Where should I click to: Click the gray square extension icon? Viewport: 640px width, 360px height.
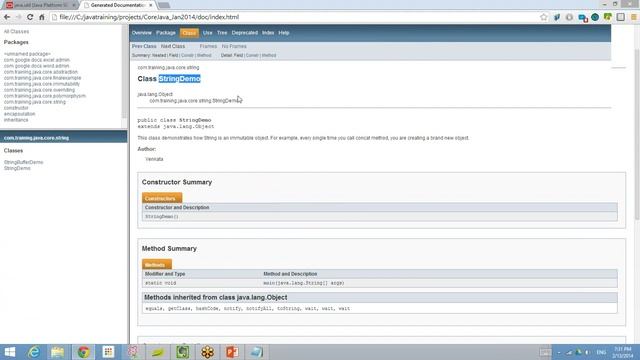click(620, 17)
